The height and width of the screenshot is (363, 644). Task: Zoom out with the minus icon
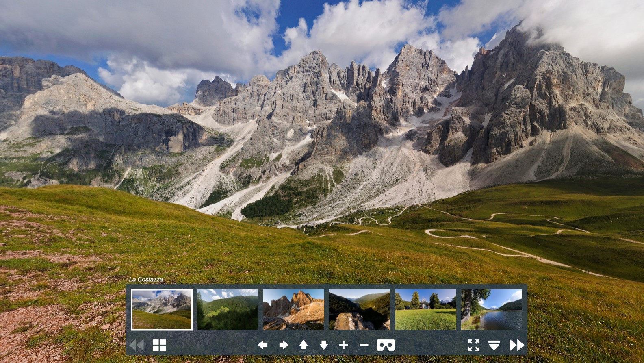click(364, 345)
